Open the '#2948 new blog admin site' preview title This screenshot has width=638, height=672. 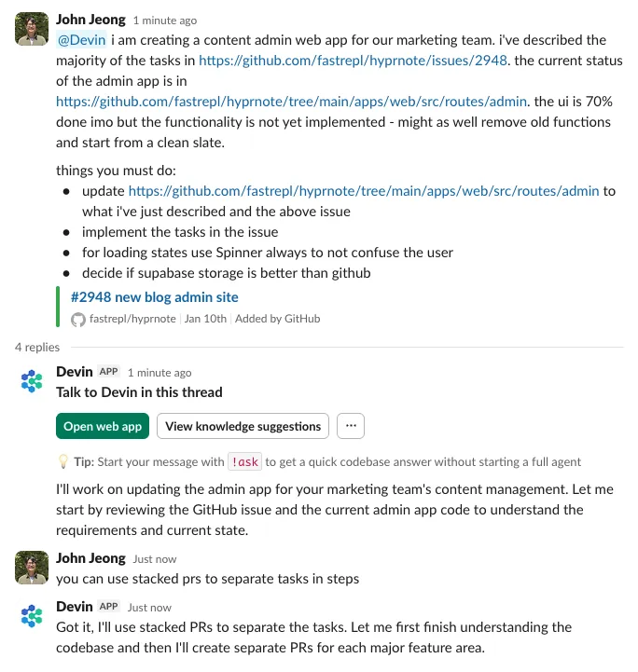point(155,297)
